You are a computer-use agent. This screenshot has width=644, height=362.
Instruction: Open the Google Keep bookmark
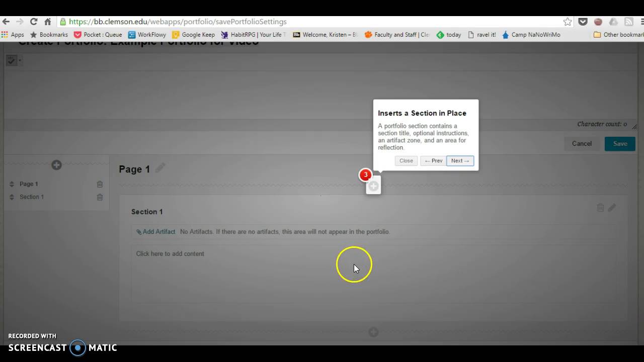[193, 35]
